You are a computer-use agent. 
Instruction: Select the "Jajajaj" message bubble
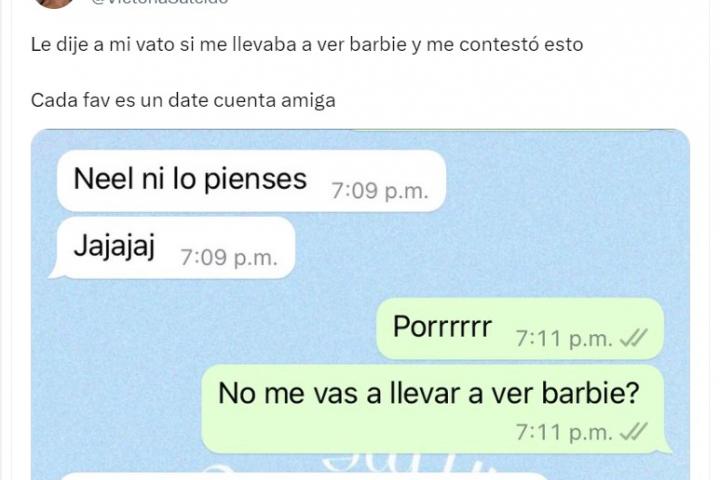173,248
